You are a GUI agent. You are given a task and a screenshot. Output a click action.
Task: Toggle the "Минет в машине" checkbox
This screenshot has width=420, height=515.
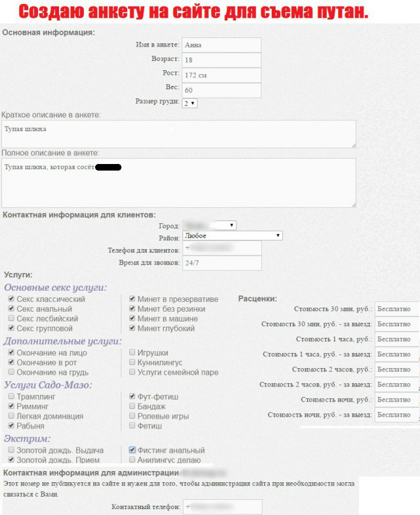tap(132, 318)
